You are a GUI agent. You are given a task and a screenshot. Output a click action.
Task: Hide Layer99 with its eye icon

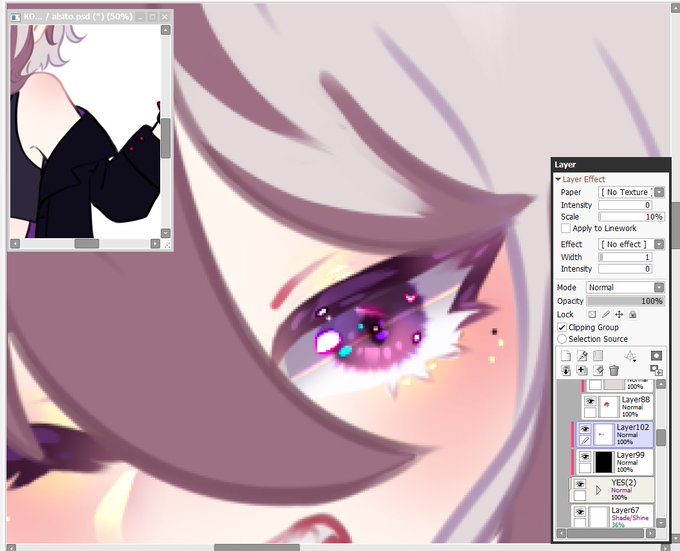coord(585,456)
